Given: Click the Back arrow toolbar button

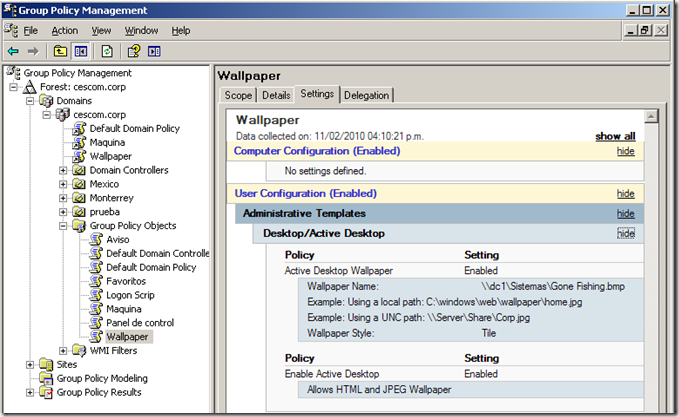Looking at the screenshot, I should (13, 52).
